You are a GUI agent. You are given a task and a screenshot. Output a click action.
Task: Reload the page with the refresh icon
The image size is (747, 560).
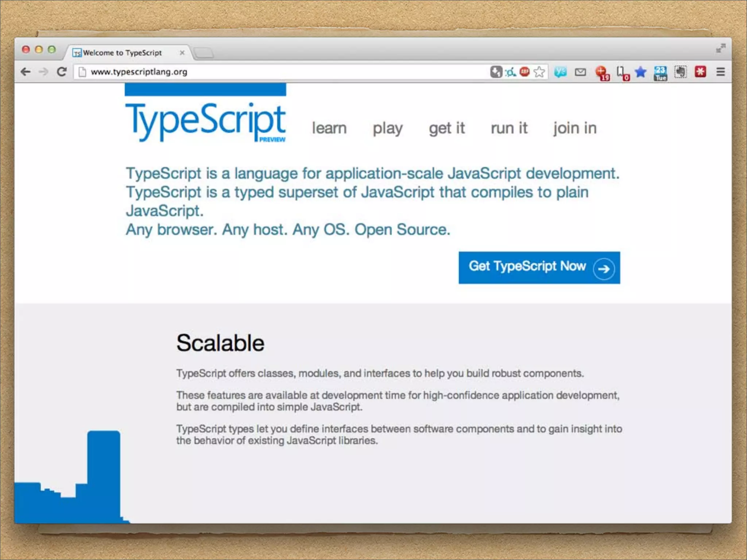(x=62, y=72)
